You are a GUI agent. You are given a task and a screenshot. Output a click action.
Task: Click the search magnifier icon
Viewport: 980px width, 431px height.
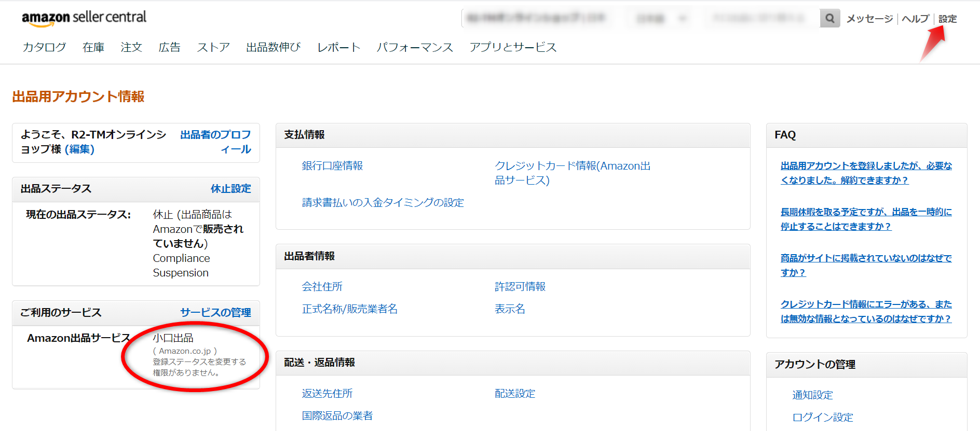(x=829, y=19)
